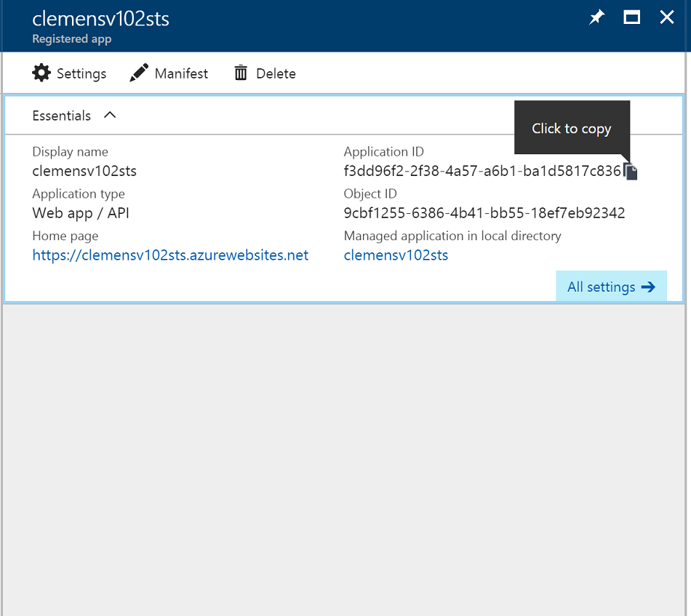Viewport: 691px width, 616px height.
Task: Click the Application type label
Action: point(79,194)
